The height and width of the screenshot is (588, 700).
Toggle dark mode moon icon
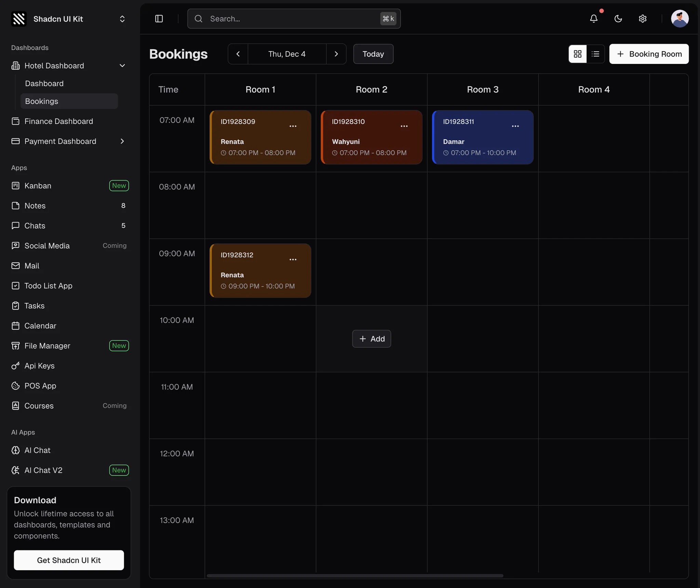click(x=618, y=19)
